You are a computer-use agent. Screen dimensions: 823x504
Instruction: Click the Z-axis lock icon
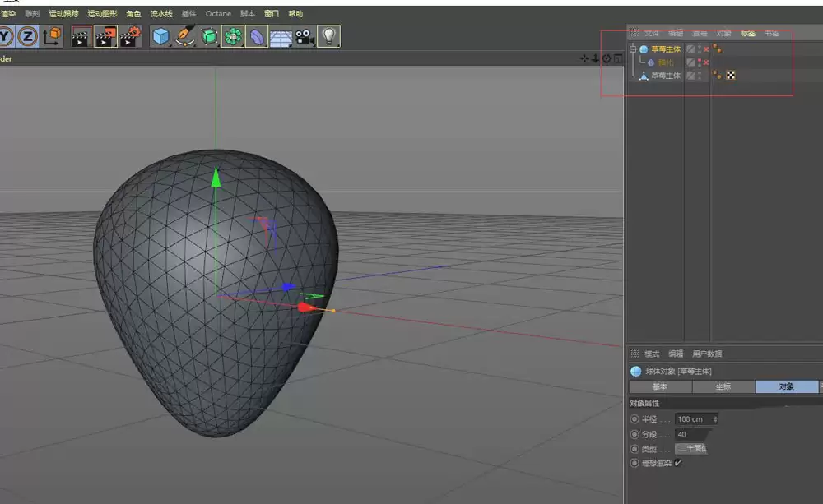27,36
